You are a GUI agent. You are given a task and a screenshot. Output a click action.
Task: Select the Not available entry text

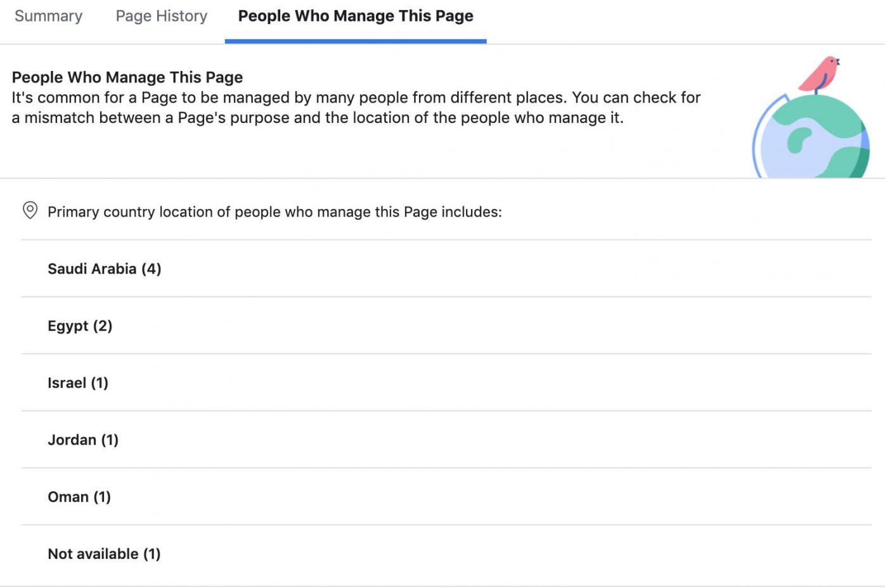(93, 554)
